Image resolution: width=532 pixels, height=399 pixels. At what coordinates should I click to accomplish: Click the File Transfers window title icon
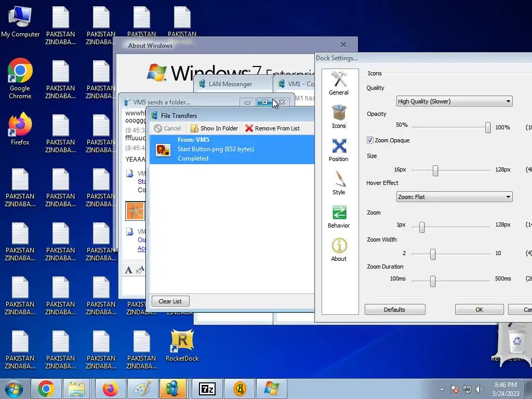coord(155,115)
